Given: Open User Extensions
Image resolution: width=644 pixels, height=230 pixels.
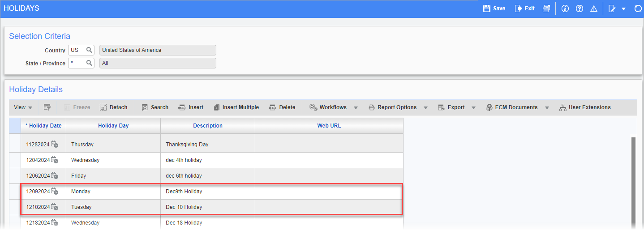Looking at the screenshot, I should 585,107.
